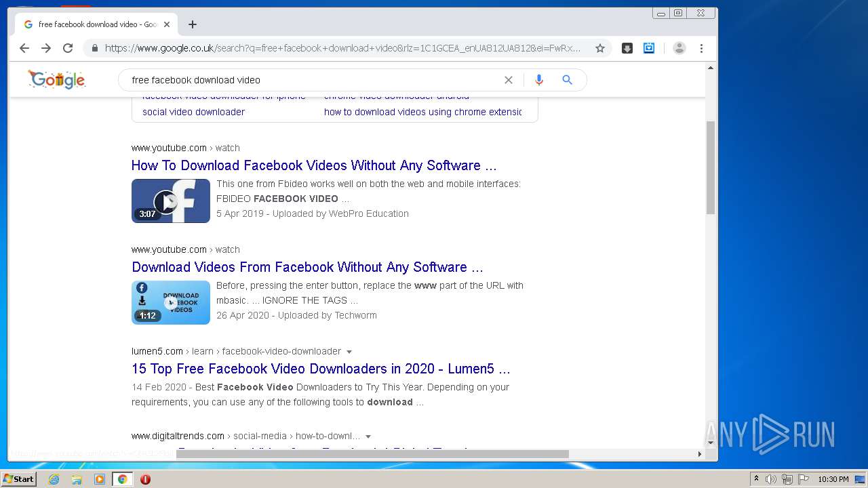Image resolution: width=868 pixels, height=488 pixels.
Task: Choose 'social video downloader' related search
Action: point(193,112)
